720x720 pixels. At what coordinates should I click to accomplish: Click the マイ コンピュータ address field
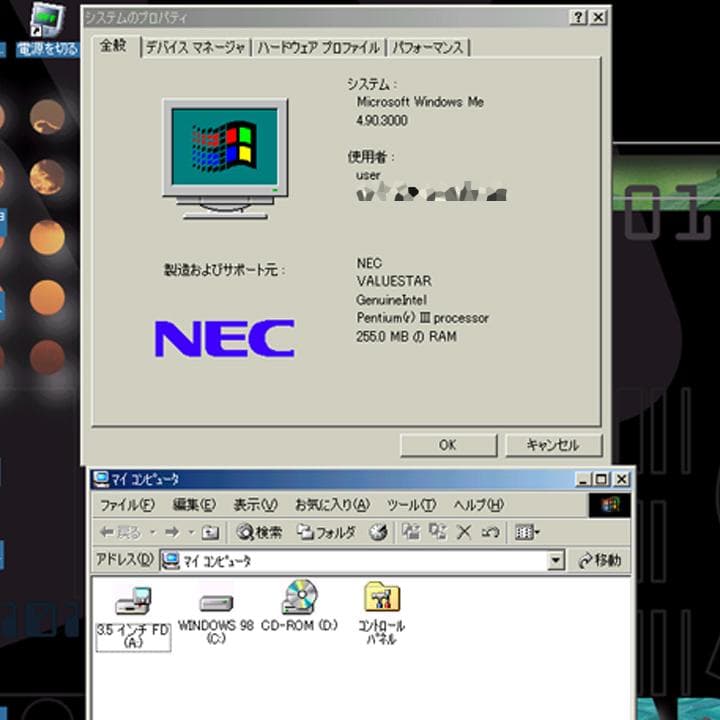click(x=362, y=561)
